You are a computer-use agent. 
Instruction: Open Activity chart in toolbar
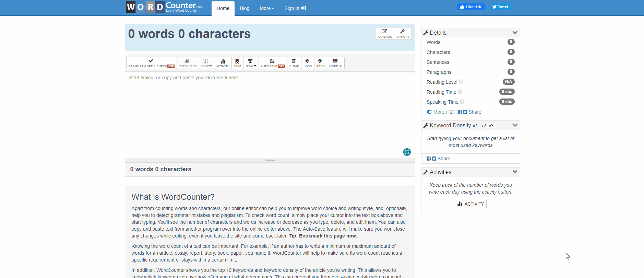(223, 63)
